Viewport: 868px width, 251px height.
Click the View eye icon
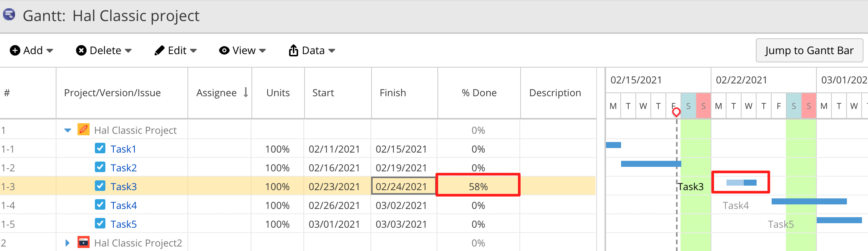tap(224, 50)
